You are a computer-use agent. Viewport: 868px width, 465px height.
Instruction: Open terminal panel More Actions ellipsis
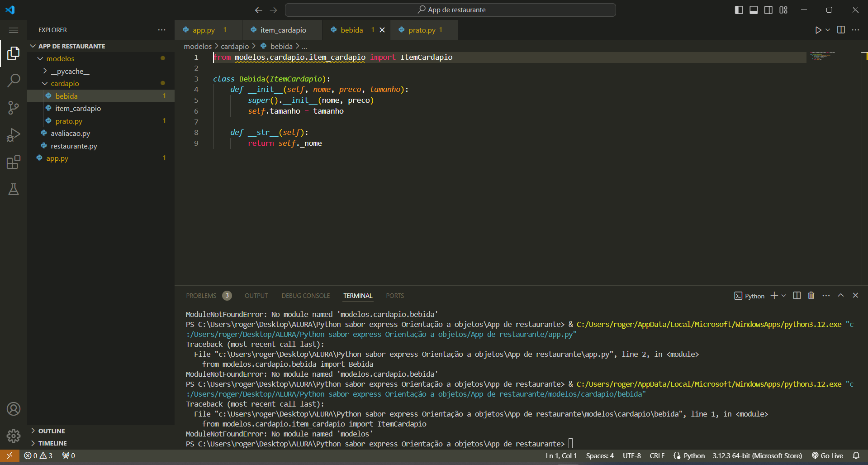[x=826, y=296]
